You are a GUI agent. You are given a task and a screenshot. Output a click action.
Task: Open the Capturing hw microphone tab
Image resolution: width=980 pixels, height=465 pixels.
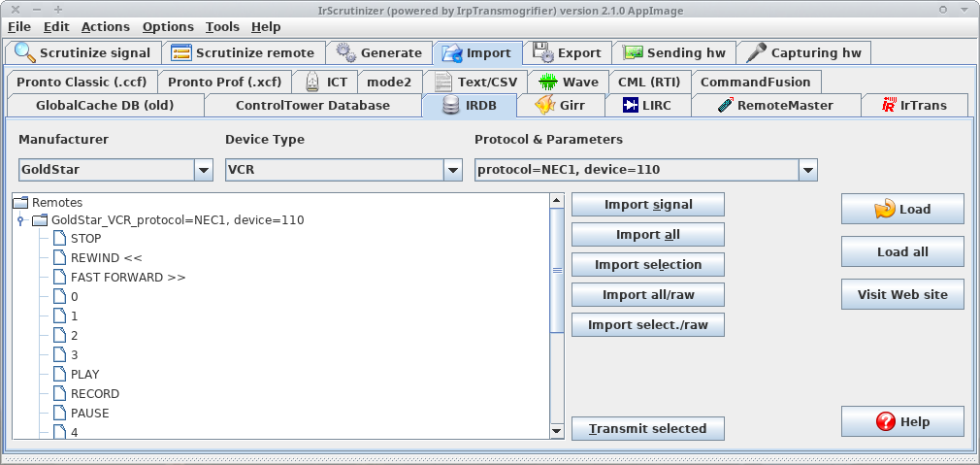804,52
